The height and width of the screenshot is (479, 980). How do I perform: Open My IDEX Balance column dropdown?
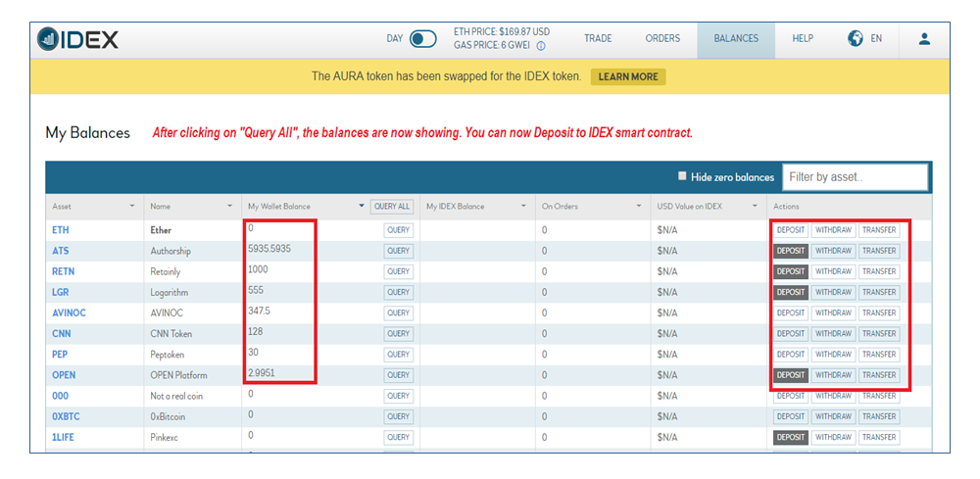coord(523,206)
